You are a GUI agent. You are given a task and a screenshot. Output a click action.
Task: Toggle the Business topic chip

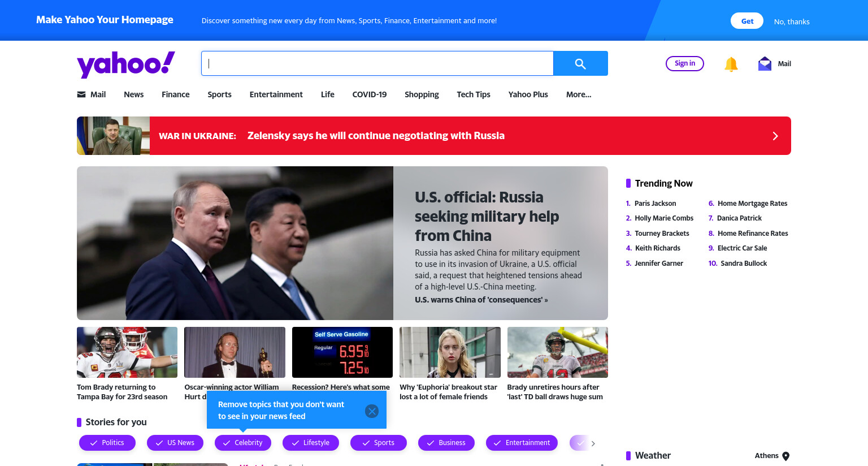click(x=446, y=443)
